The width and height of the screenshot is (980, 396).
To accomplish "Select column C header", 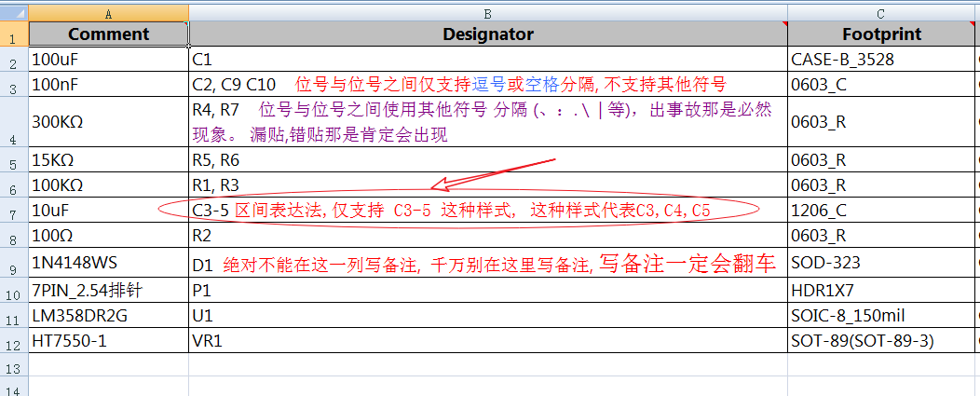I will point(882,13).
